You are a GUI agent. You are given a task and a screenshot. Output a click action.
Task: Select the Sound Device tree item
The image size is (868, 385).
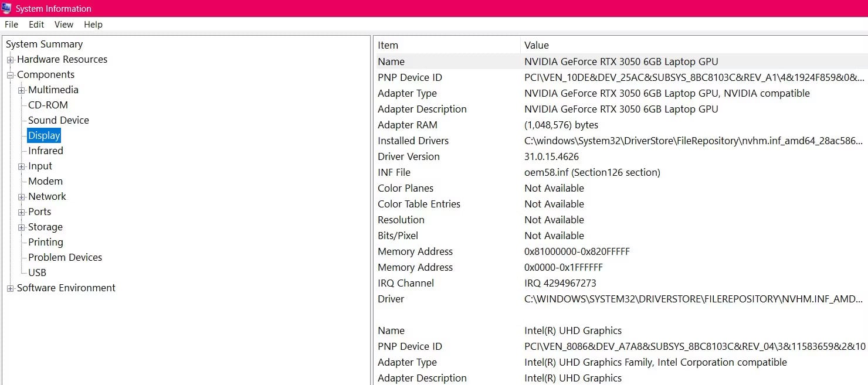coord(59,120)
